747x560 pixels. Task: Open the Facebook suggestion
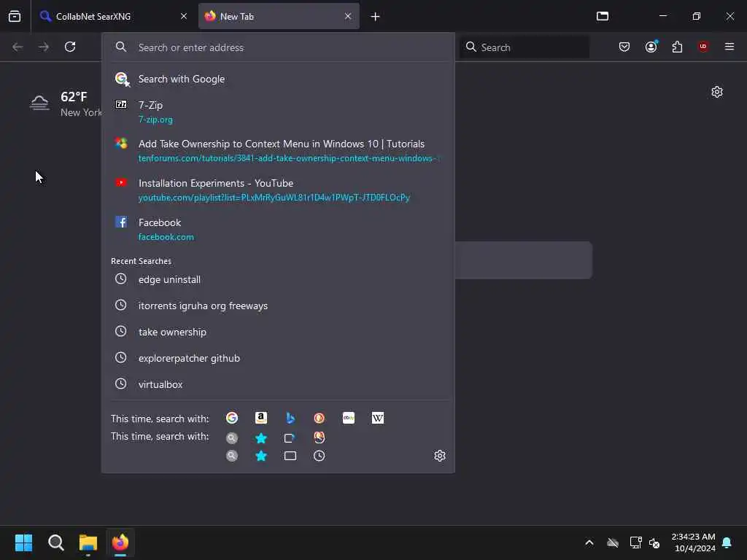click(x=278, y=230)
